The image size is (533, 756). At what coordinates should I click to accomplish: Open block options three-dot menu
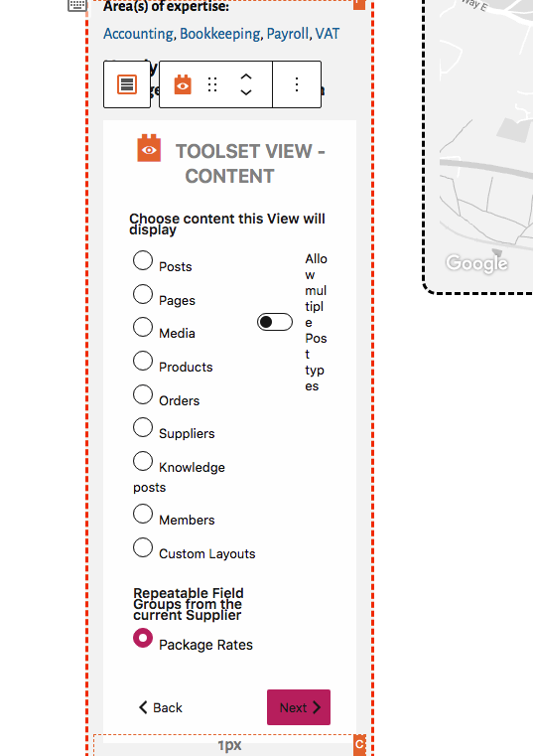(x=297, y=84)
